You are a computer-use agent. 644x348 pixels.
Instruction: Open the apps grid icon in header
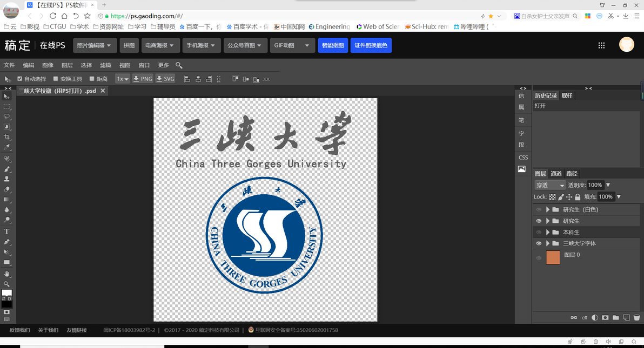[x=601, y=45]
